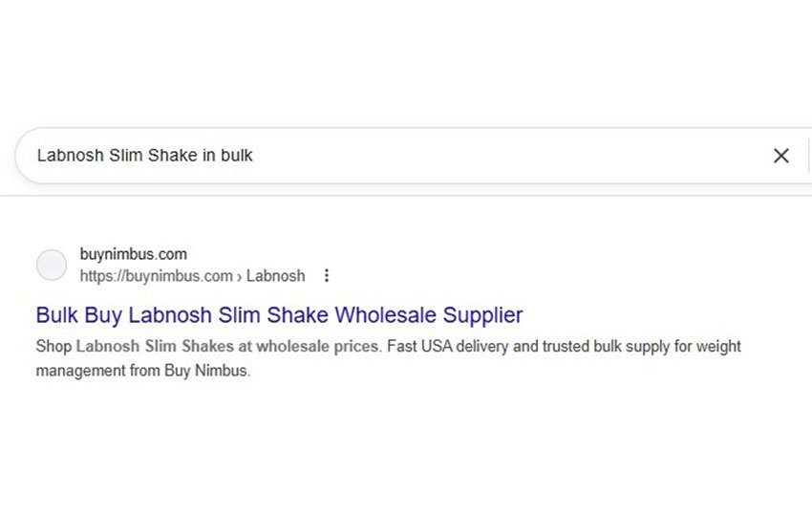Click the word 'bulk' in the search box
812x514 pixels.
(237, 155)
